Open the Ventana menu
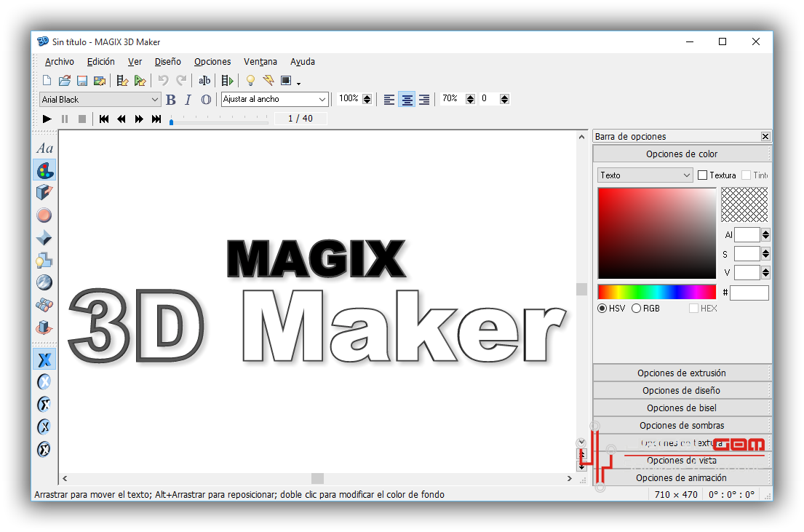804x532 pixels. click(260, 62)
